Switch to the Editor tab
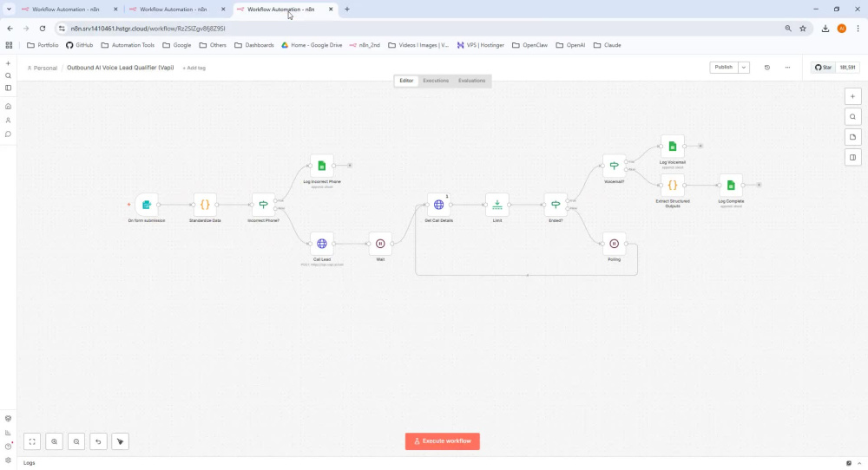This screenshot has height=470, width=868. (406, 81)
